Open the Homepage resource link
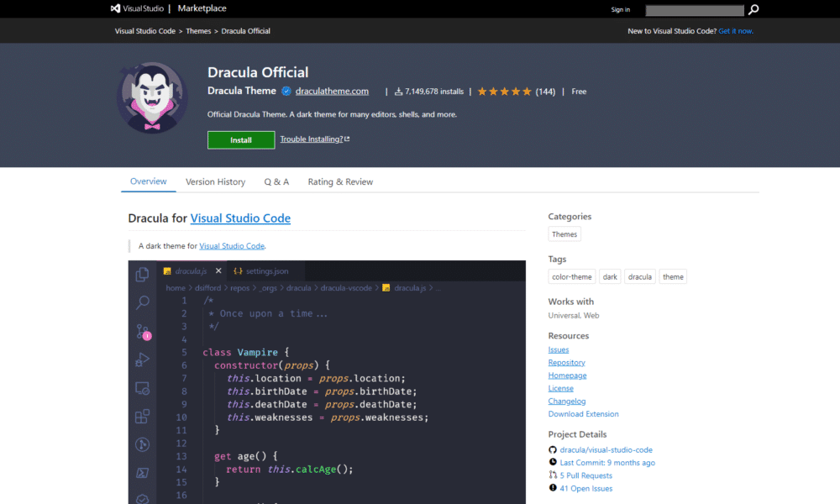This screenshot has height=504, width=840. click(x=567, y=375)
